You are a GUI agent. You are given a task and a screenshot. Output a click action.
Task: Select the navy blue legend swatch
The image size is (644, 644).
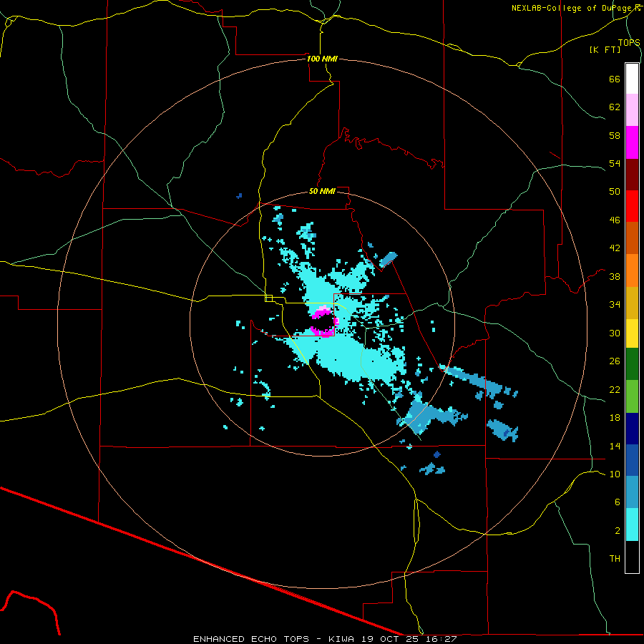[x=632, y=429]
